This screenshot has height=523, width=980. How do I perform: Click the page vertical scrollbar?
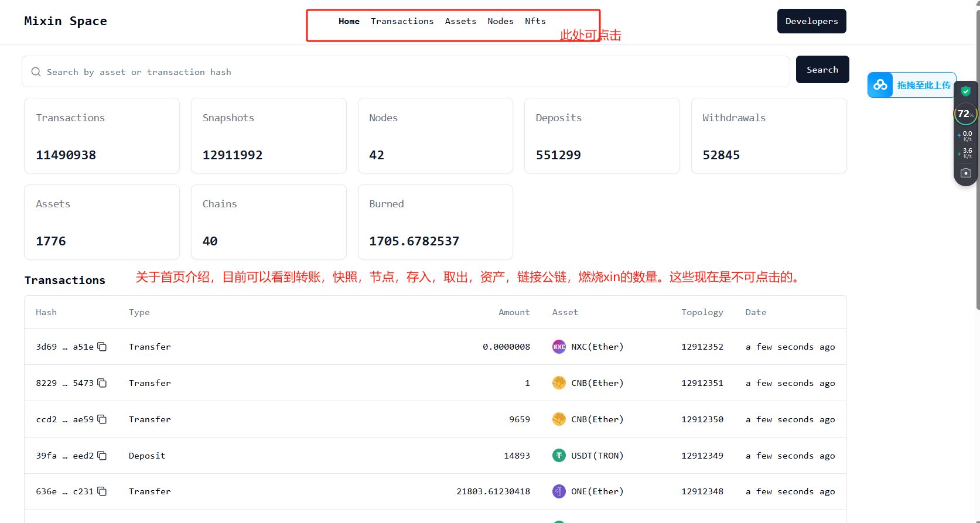978,158
